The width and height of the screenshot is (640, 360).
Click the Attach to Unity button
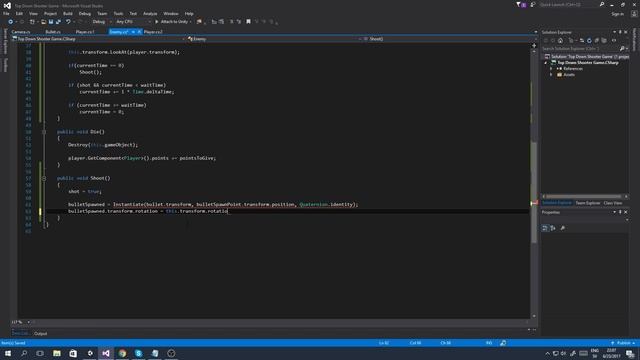tap(173, 22)
